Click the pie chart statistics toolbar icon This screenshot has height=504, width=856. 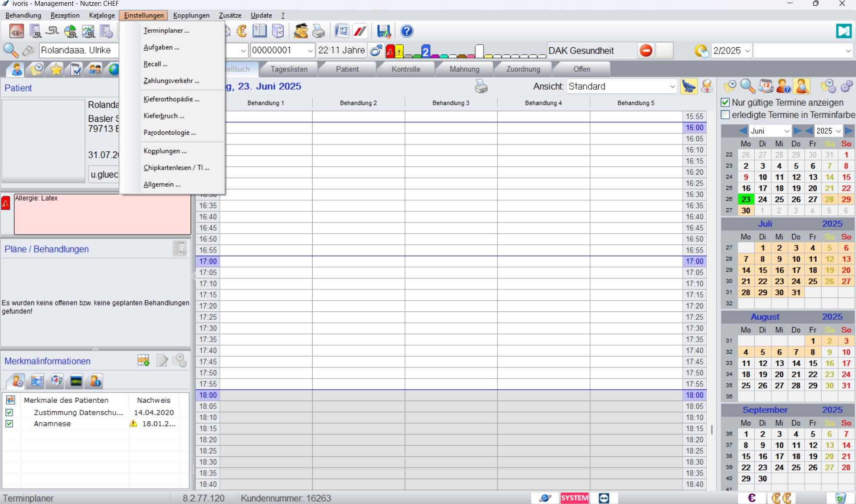[x=70, y=31]
